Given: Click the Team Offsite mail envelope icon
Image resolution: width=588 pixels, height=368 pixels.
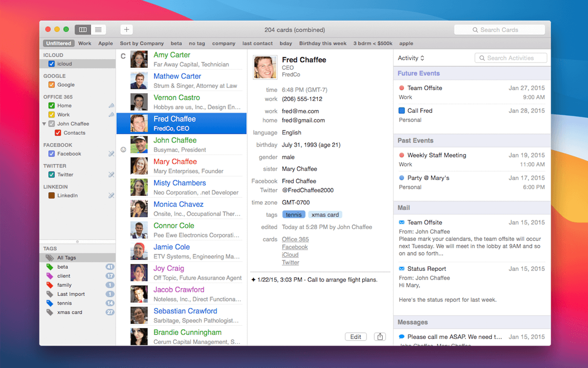Looking at the screenshot, I should pyautogui.click(x=402, y=223).
